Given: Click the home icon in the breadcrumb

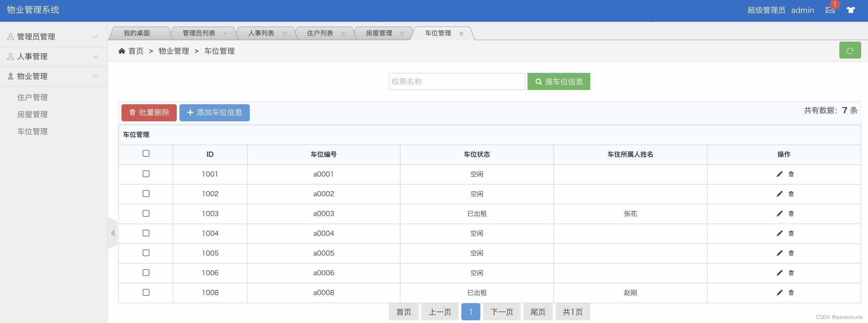Looking at the screenshot, I should [122, 50].
